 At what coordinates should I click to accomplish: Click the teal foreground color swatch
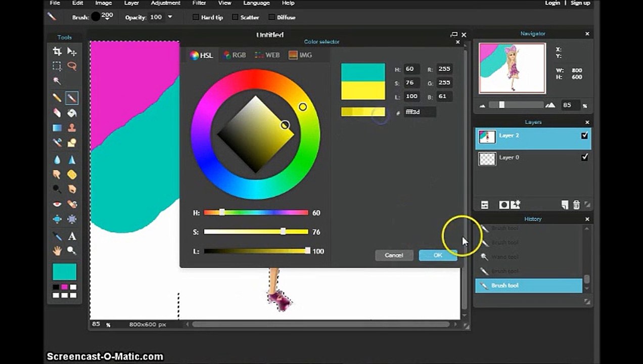point(65,272)
